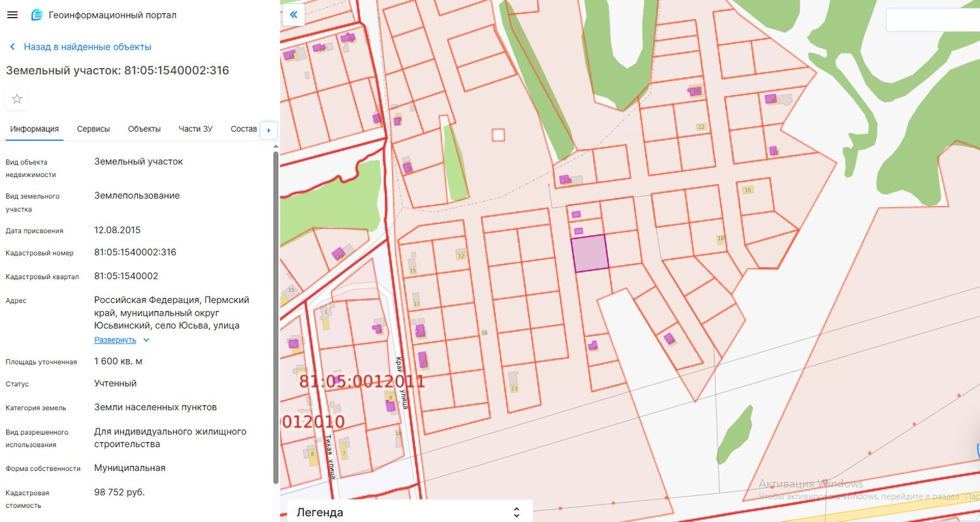Open Назад в найденные объекты link
Image resolution: width=980 pixels, height=522 pixels.
[x=88, y=47]
